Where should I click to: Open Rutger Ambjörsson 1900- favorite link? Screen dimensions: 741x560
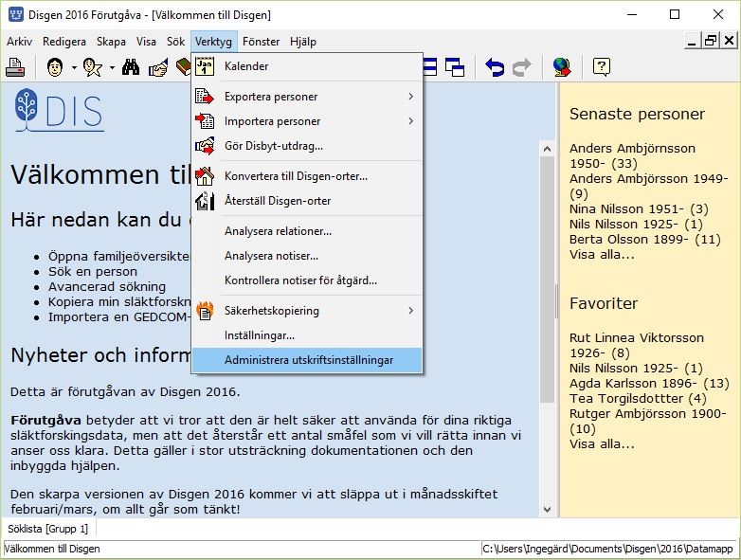[647, 421]
